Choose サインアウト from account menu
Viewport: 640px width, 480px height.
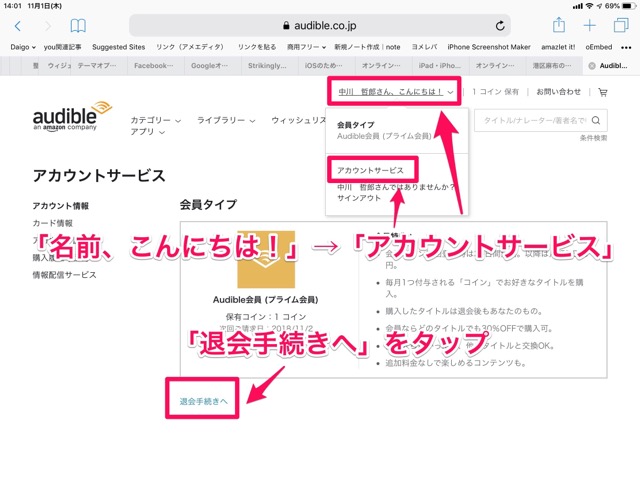click(x=358, y=197)
